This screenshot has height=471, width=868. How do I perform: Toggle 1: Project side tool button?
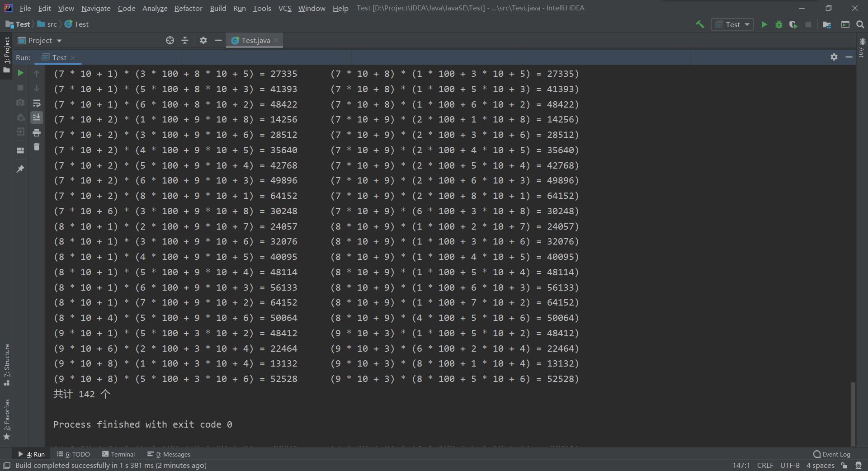[x=6, y=54]
